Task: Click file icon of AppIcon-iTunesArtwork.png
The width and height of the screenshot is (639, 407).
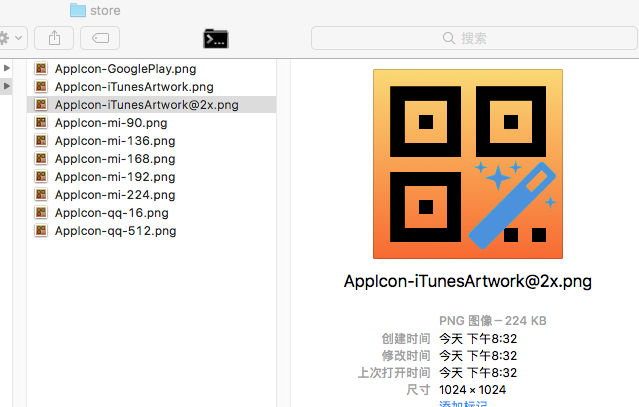Action: (x=41, y=86)
